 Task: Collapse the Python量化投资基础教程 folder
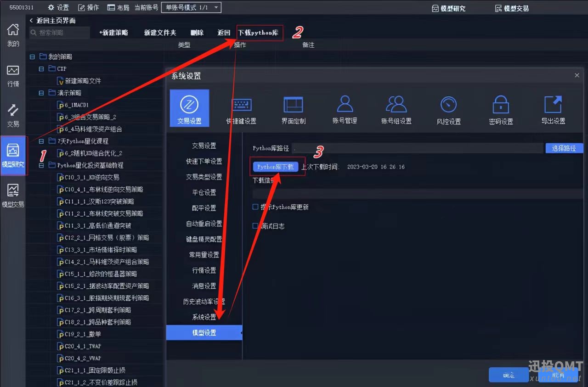coord(41,165)
